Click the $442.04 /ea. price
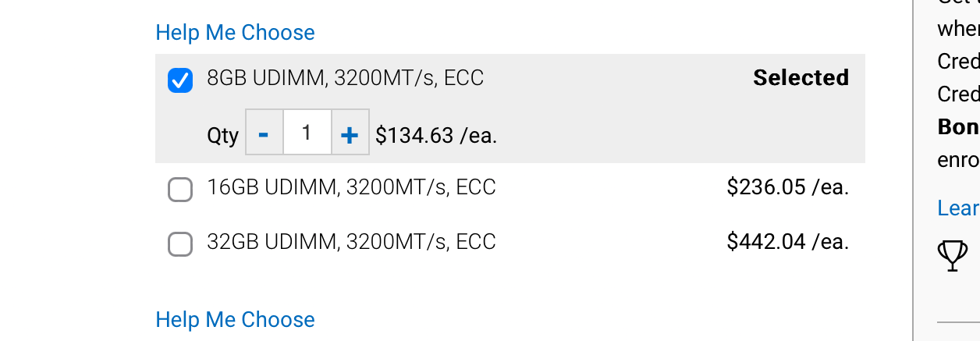 (x=787, y=242)
